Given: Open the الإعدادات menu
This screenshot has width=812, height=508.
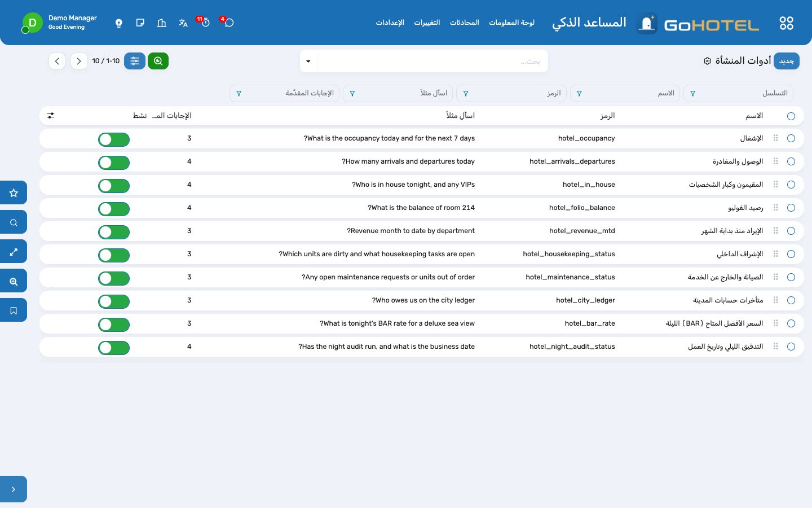Looking at the screenshot, I should click(x=390, y=23).
